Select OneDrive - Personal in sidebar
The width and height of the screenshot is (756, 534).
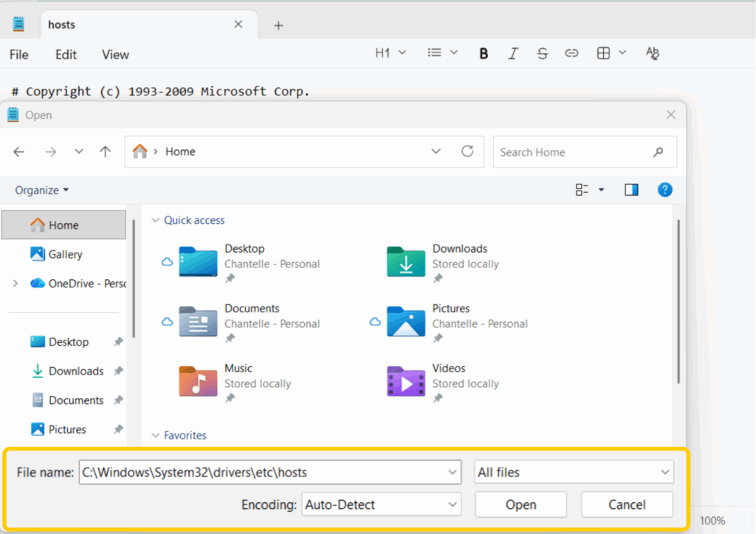77,284
